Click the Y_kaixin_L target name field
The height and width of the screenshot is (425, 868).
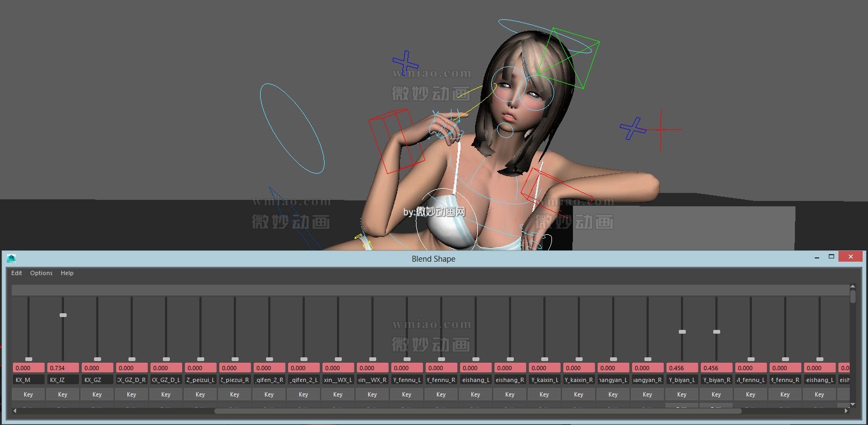[544, 380]
